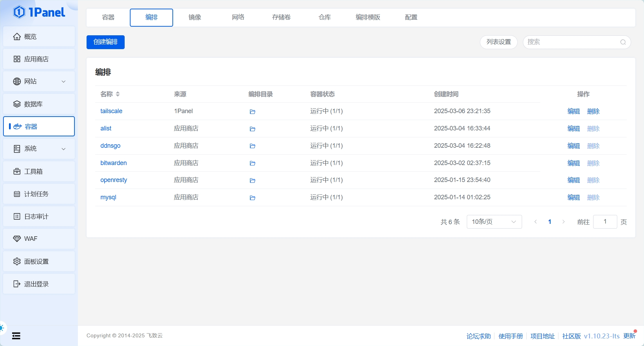Edit the alist compose entry

(x=573, y=129)
